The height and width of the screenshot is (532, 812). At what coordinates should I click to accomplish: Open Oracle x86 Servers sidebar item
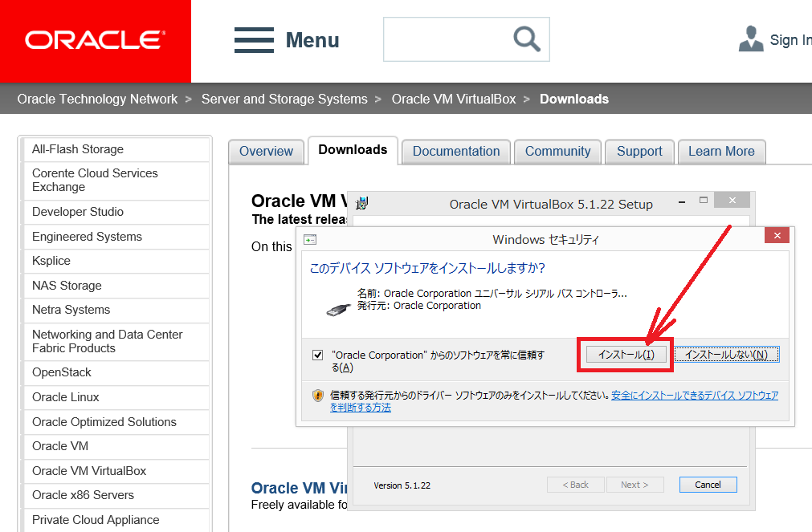point(116,496)
